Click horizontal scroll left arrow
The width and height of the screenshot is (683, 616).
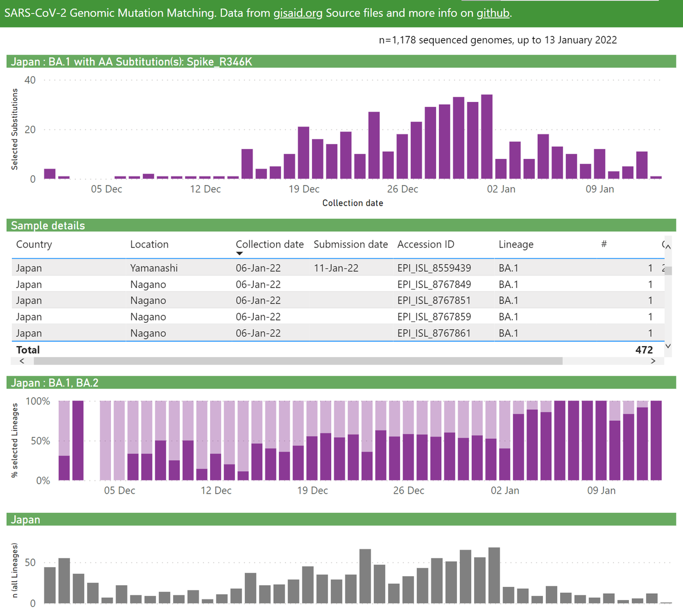22,361
